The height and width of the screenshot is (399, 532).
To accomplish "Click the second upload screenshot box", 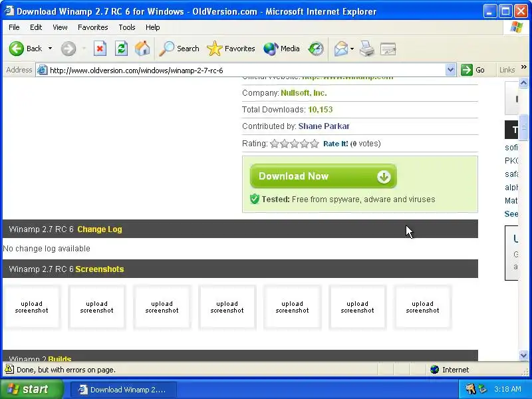I will [x=96, y=307].
